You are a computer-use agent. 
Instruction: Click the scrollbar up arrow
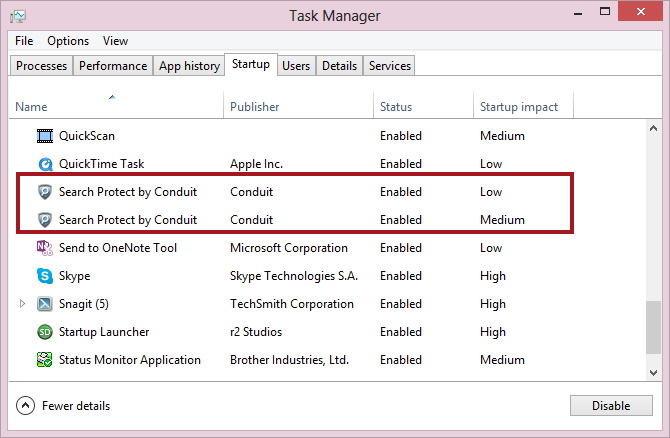pos(653,128)
